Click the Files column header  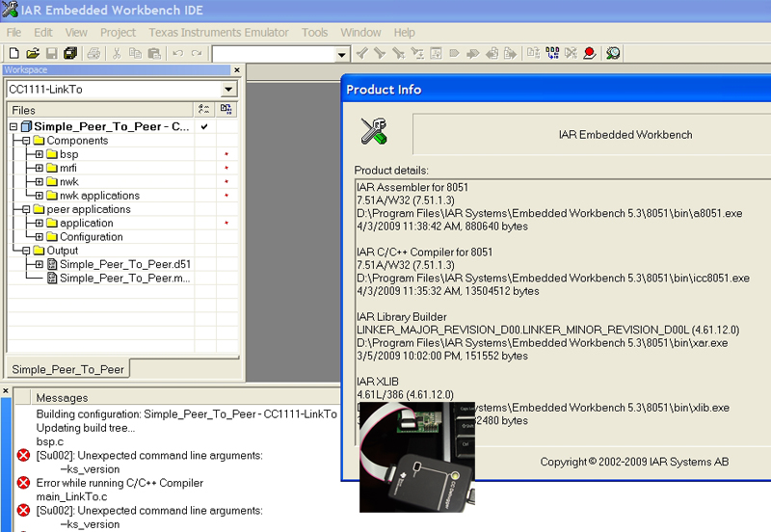pos(100,110)
